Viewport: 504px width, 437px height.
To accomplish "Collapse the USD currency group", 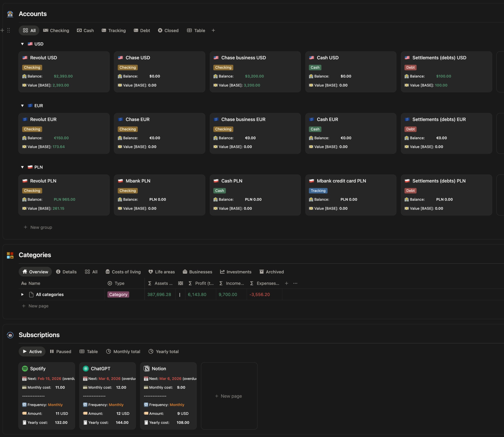I will (22, 44).
